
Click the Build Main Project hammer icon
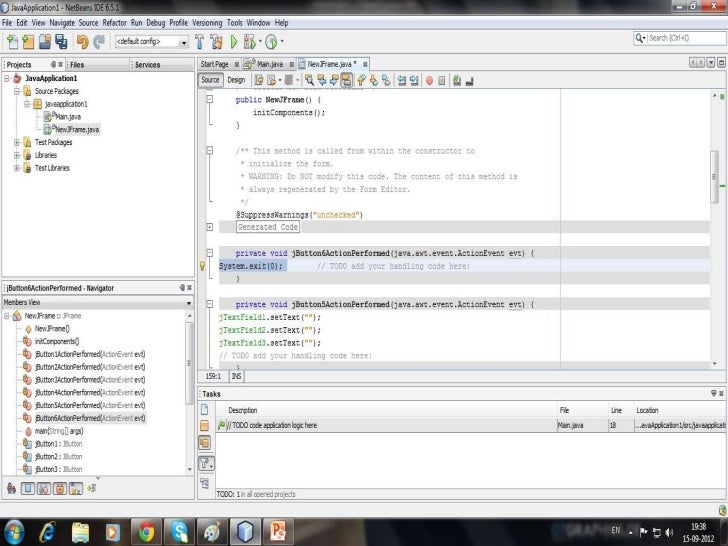pyautogui.click(x=199, y=42)
